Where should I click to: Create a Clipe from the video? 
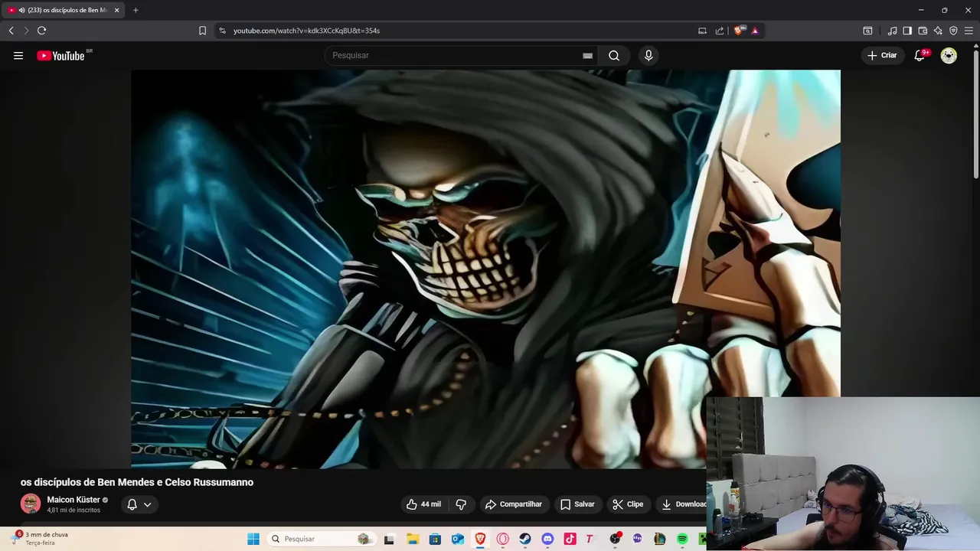coord(628,504)
